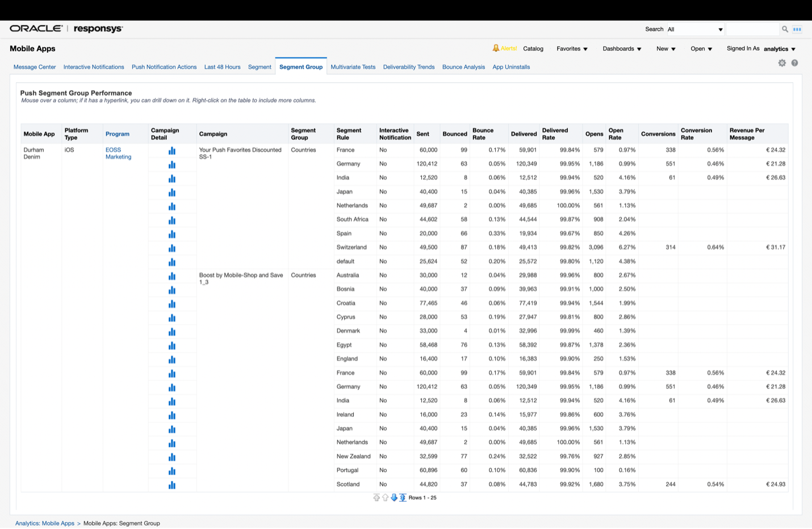This screenshot has width=812, height=529.
Task: Click display maximum rows per page icon
Action: click(x=403, y=498)
